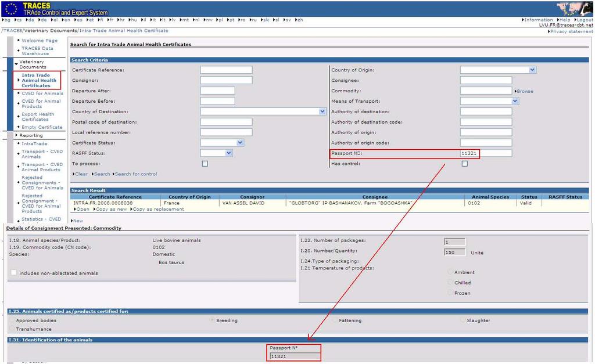The height and width of the screenshot is (364, 595).
Task: Open Export Health Certificates menu item
Action: [x=38, y=117]
